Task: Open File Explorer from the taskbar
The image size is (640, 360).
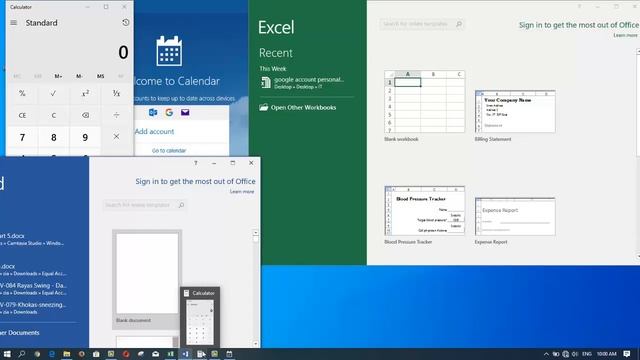Action: [x=67, y=354]
